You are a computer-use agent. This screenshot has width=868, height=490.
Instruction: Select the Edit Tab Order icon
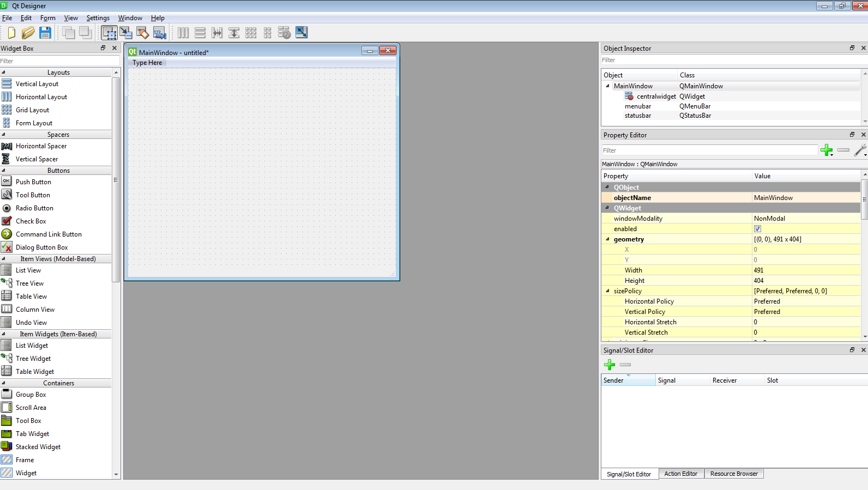click(160, 33)
